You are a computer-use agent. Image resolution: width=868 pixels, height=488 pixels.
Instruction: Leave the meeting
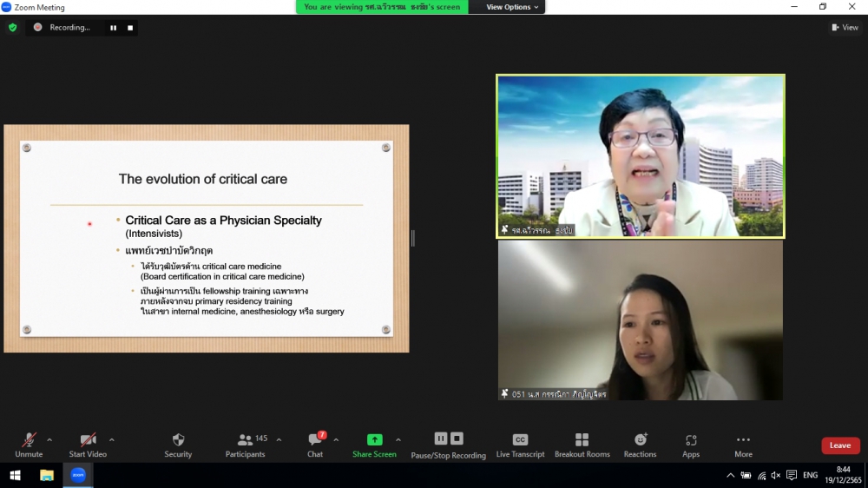[840, 445]
